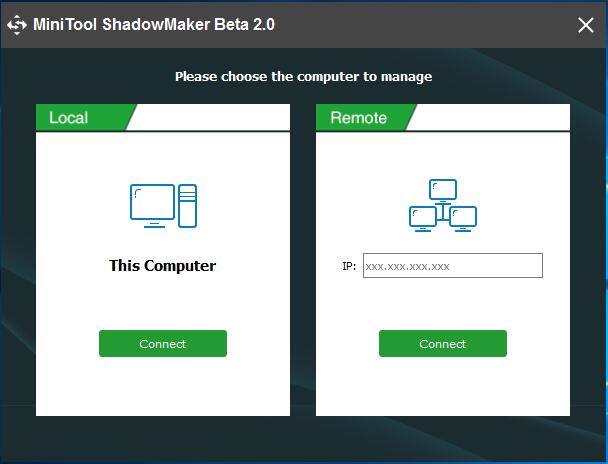This screenshot has width=608, height=464.
Task: Click network cable junction in Remote icon
Action: coord(443,212)
